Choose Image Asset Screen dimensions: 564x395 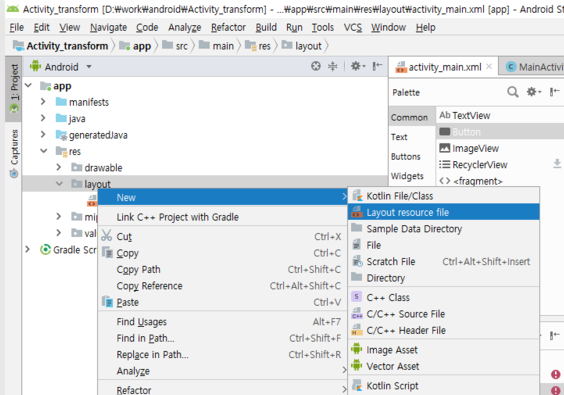click(x=444, y=349)
